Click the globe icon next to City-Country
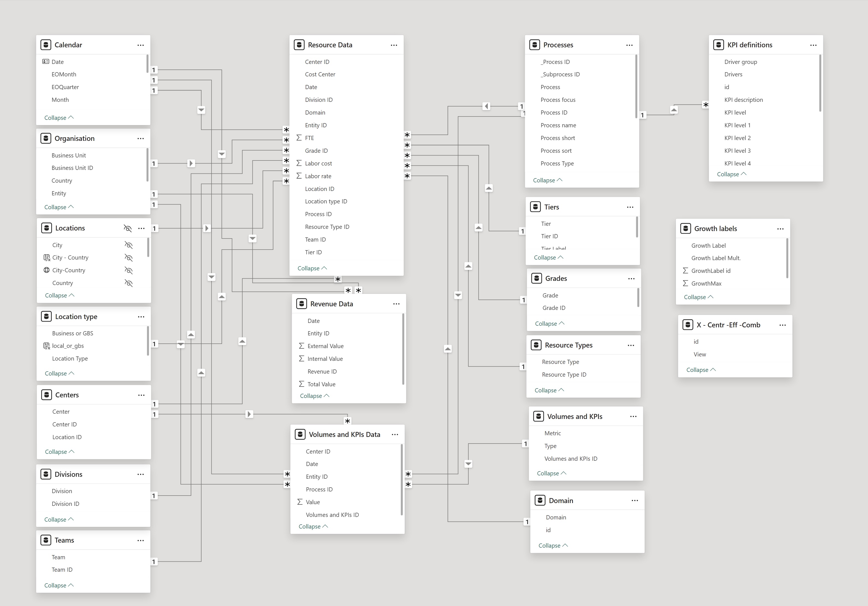 tap(46, 270)
